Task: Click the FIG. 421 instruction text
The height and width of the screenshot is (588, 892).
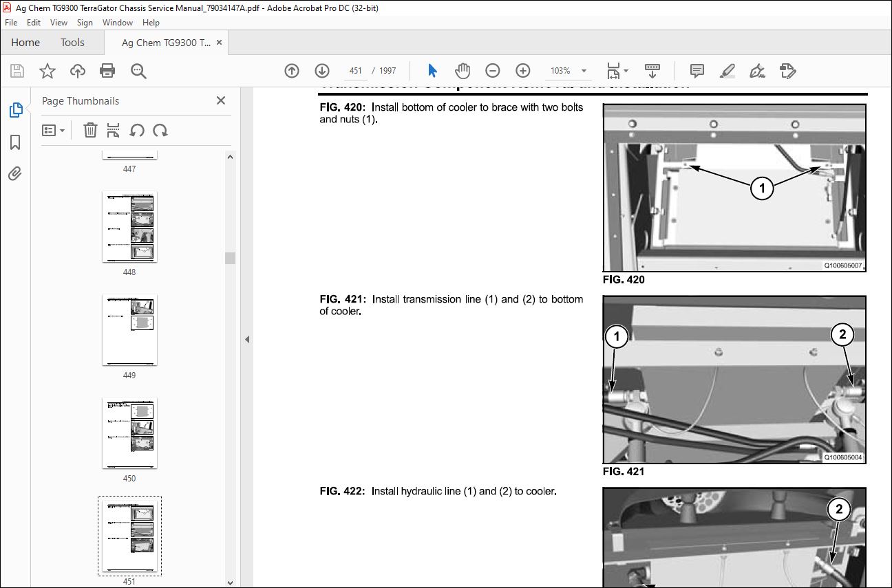Action: pyautogui.click(x=451, y=305)
